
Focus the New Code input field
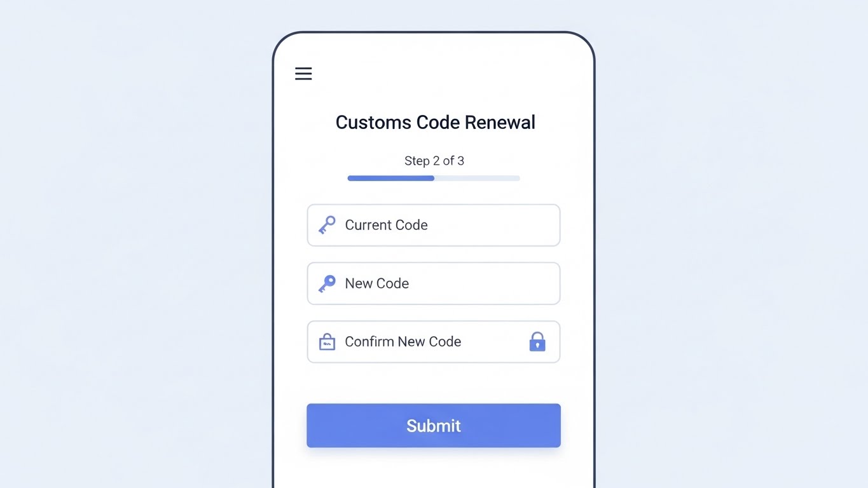click(434, 283)
